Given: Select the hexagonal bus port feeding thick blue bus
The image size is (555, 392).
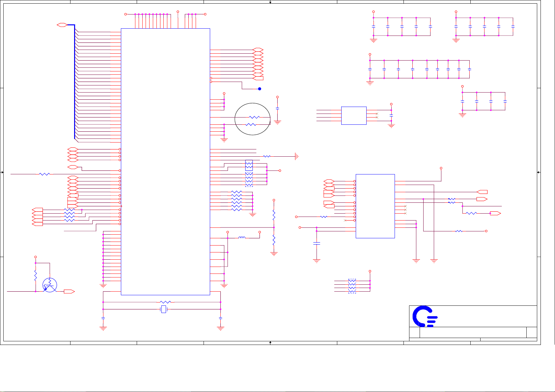Looking at the screenshot, I should (x=62, y=25).
